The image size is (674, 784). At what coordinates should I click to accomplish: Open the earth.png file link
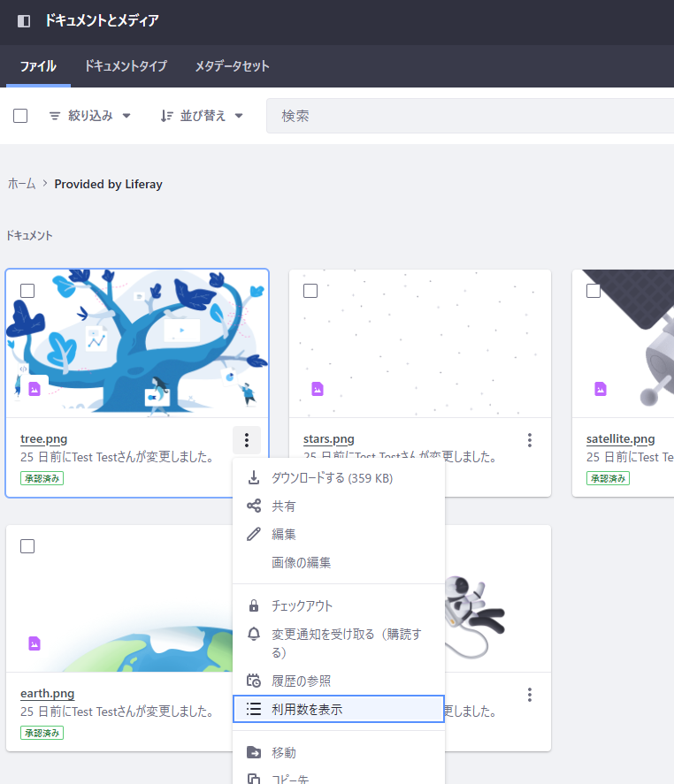(x=48, y=693)
